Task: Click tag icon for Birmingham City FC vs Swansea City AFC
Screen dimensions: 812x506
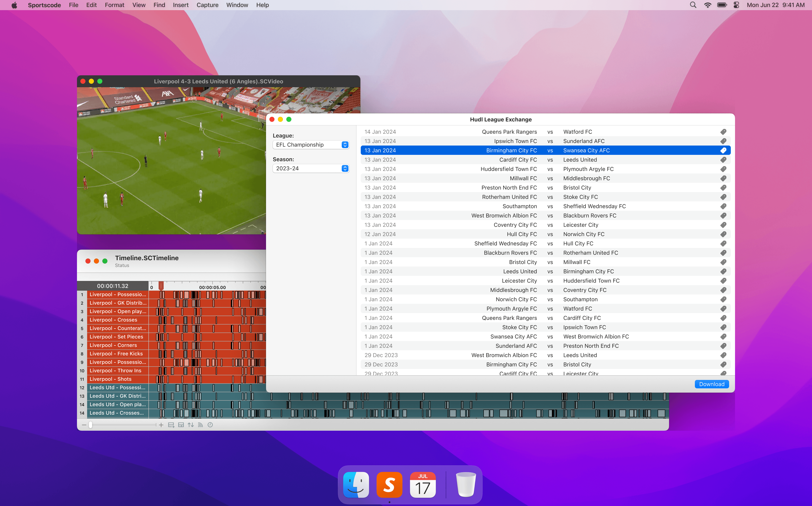Action: [x=723, y=151]
